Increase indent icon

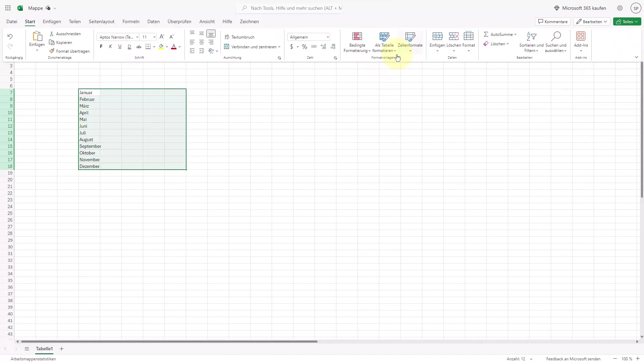pos(202,51)
